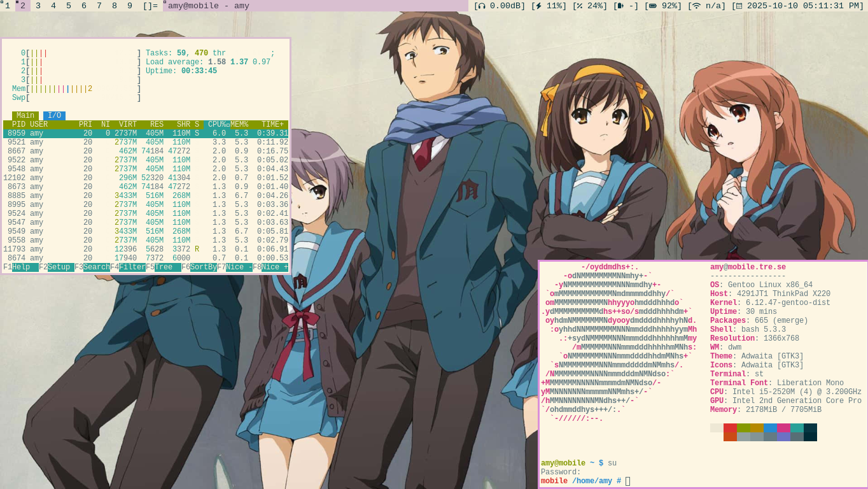Select htop process row with PID 11793

coord(146,250)
